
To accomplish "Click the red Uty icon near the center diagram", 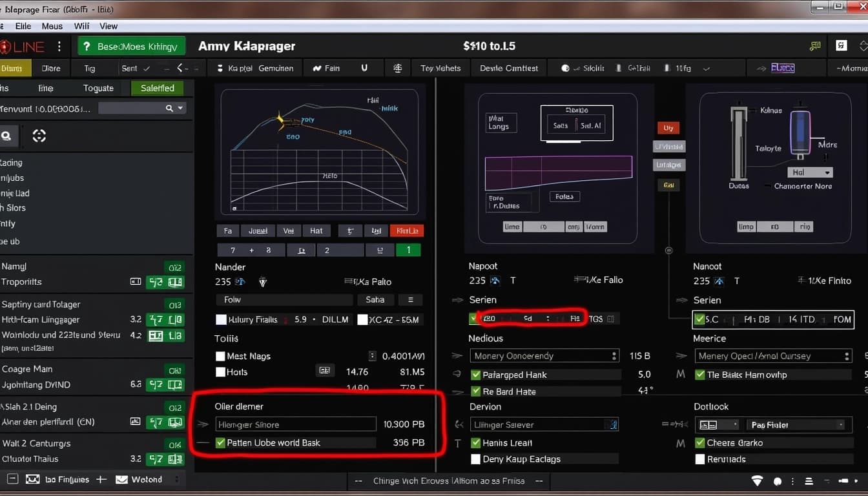I will coord(669,128).
